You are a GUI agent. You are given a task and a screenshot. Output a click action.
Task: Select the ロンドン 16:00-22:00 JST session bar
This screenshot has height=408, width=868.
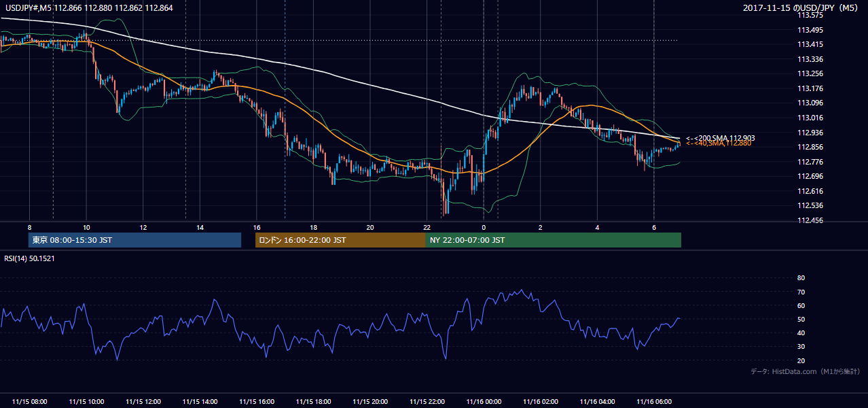point(340,240)
